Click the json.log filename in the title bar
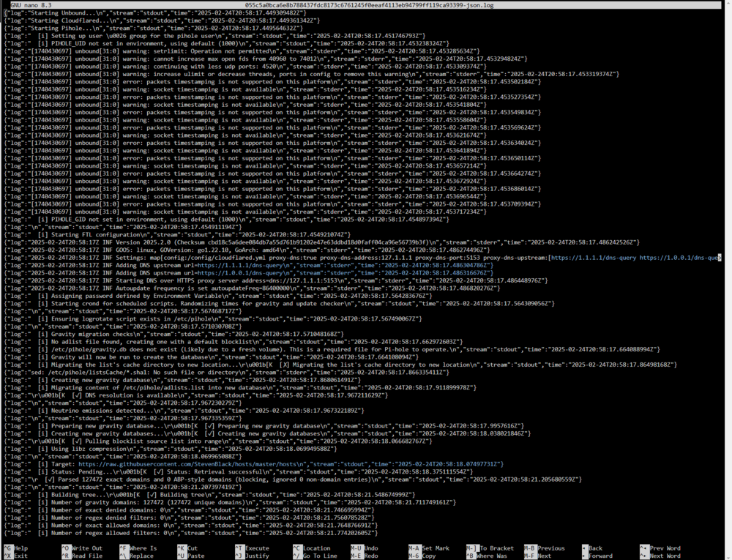Image resolution: width=732 pixels, height=560 pixels. (x=369, y=5)
